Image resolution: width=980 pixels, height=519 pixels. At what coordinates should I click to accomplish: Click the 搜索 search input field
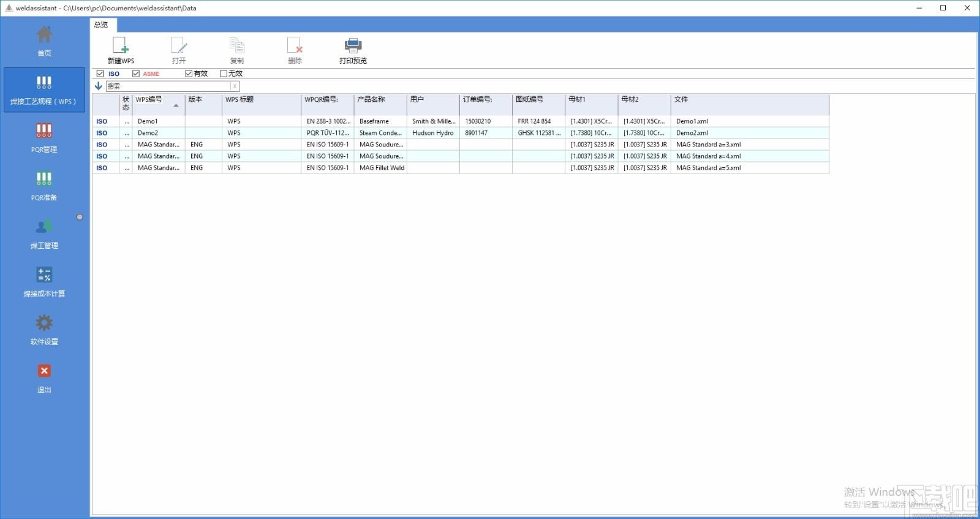pyautogui.click(x=169, y=86)
